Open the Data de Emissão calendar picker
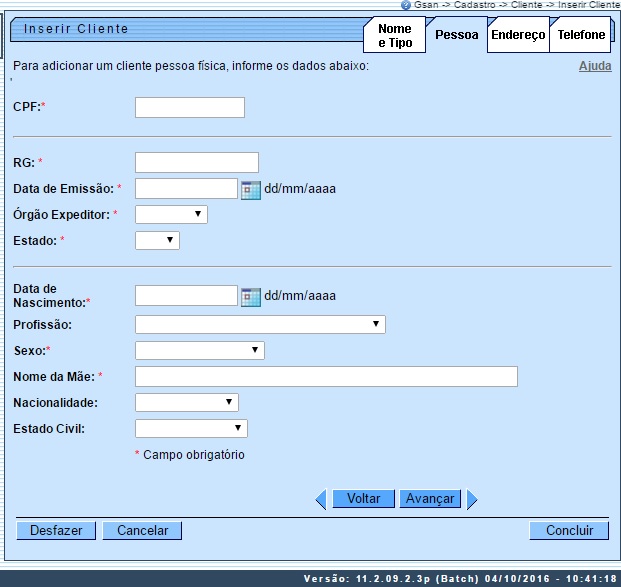This screenshot has height=587, width=621. tap(251, 189)
